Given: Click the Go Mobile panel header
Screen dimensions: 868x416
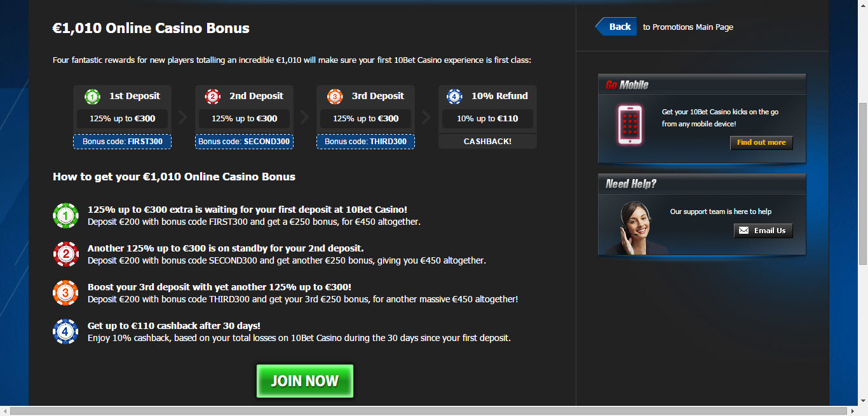Looking at the screenshot, I should pyautogui.click(x=702, y=84).
